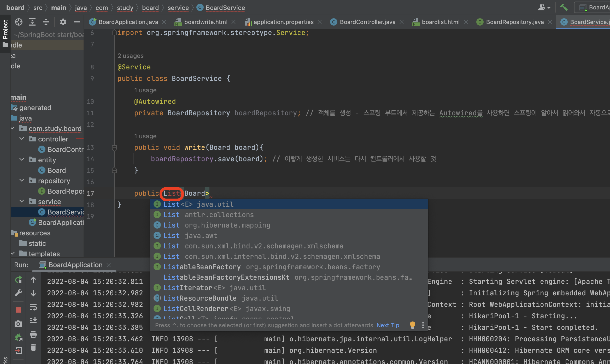Click the Build project hammer icon
Image resolution: width=610 pixels, height=364 pixels.
[x=564, y=7]
